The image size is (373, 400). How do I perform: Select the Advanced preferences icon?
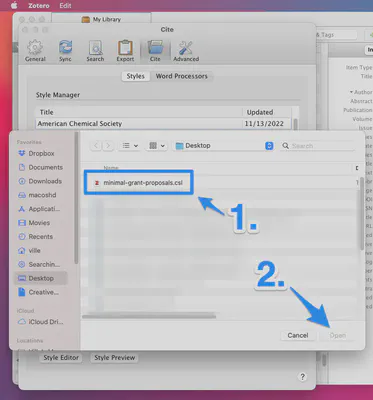(186, 51)
